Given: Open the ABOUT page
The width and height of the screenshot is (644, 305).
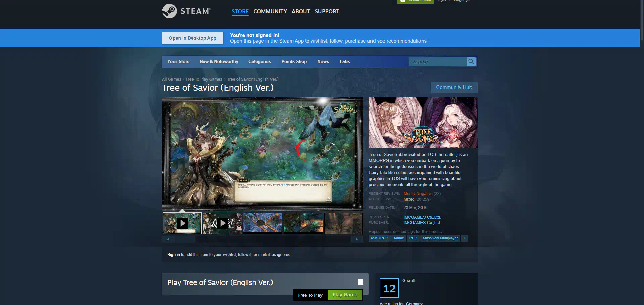Looking at the screenshot, I should pyautogui.click(x=301, y=11).
